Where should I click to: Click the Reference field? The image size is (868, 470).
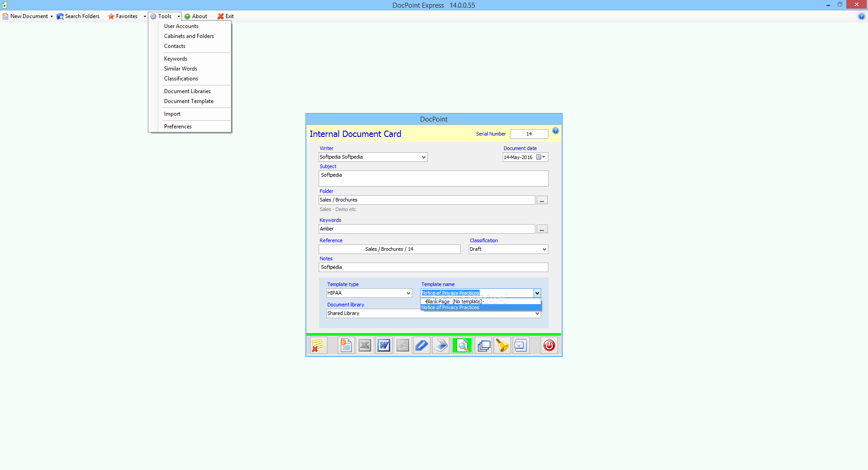coord(389,249)
